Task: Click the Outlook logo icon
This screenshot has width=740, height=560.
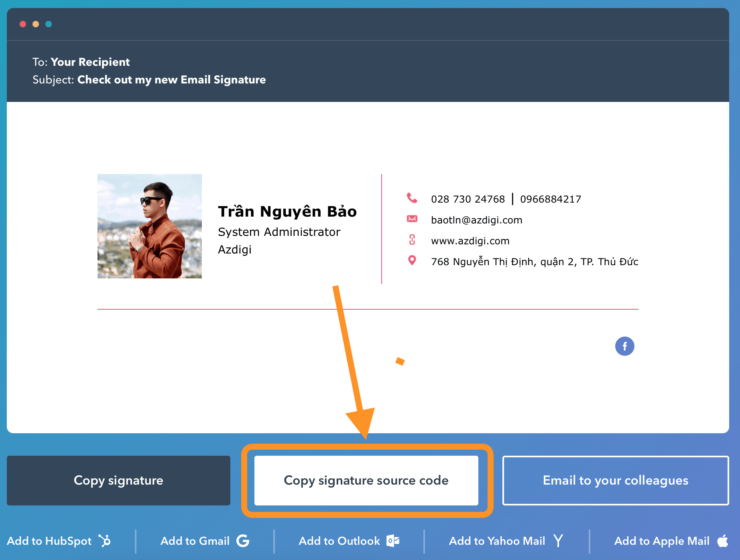Action: pyautogui.click(x=393, y=541)
